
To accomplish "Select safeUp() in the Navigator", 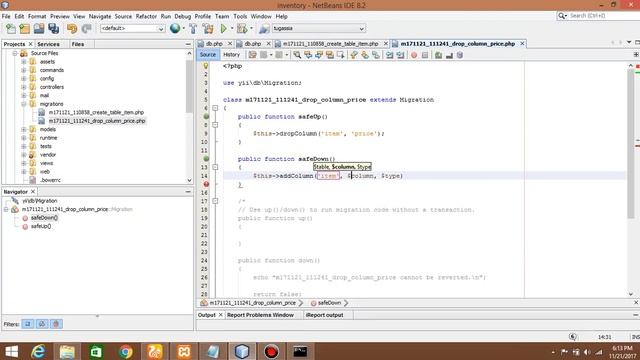I will point(41,226).
